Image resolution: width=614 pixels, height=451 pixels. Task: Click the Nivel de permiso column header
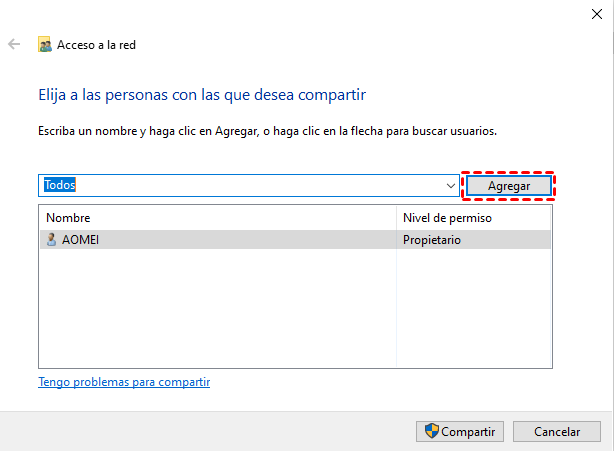click(447, 218)
